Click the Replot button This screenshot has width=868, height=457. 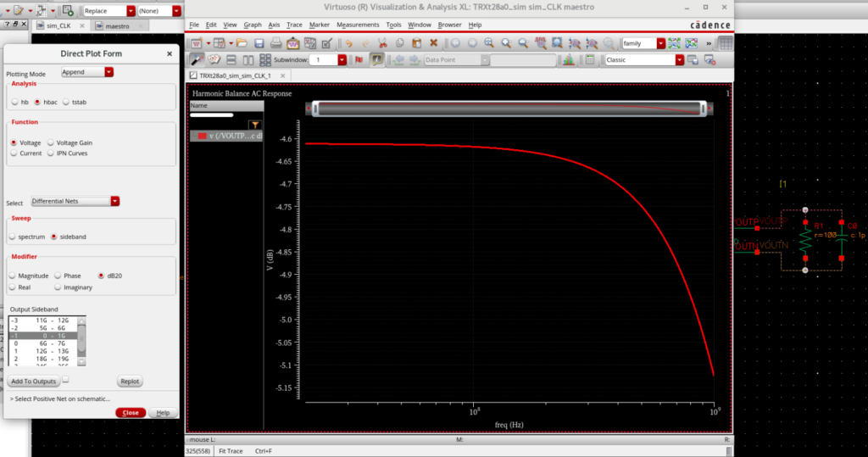click(x=130, y=381)
